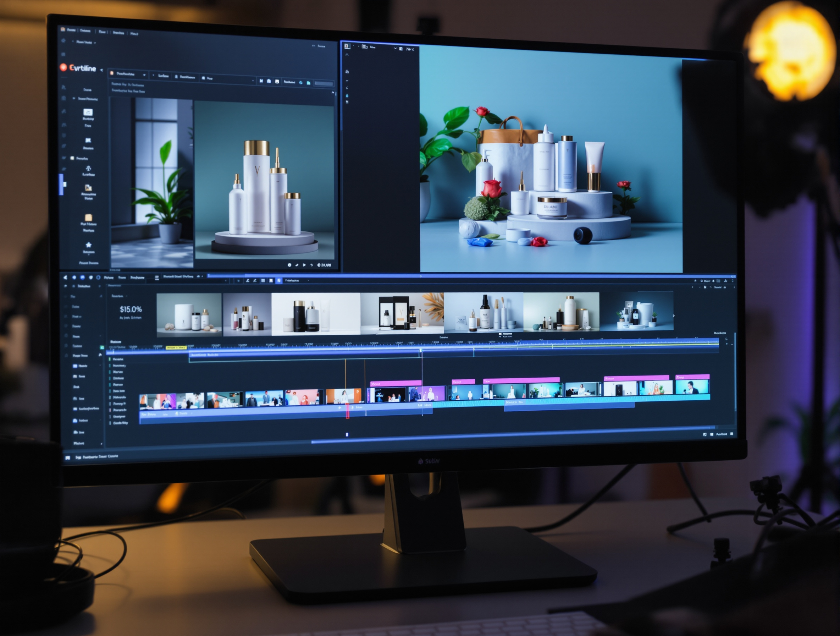The image size is (840, 636).
Task: Click the white card icon atop the sidebar list
Action: 88,112
